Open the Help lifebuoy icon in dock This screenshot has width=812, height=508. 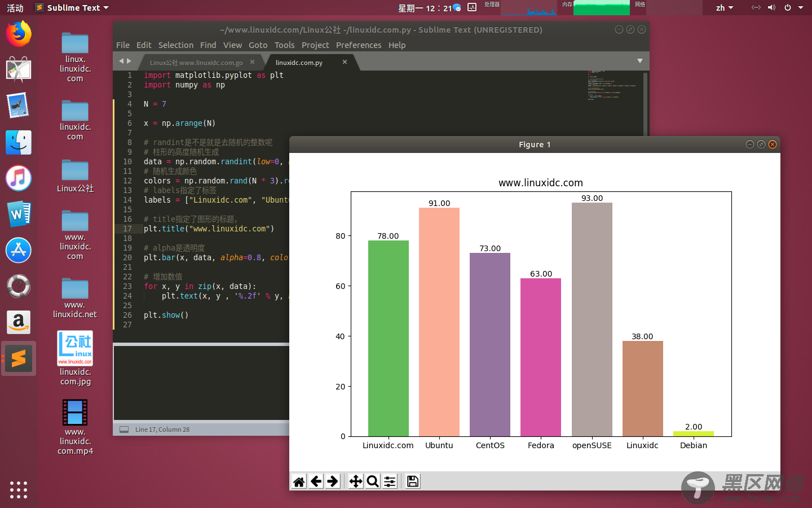point(19,287)
